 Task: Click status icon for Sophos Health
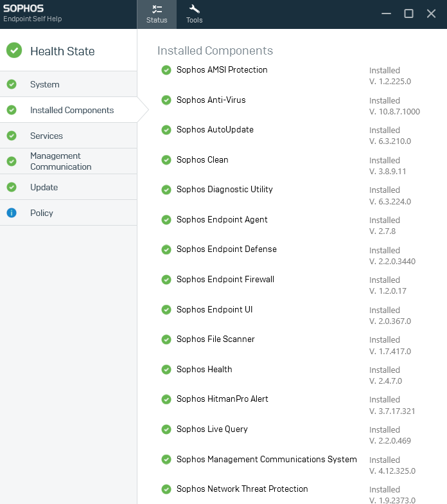[166, 370]
